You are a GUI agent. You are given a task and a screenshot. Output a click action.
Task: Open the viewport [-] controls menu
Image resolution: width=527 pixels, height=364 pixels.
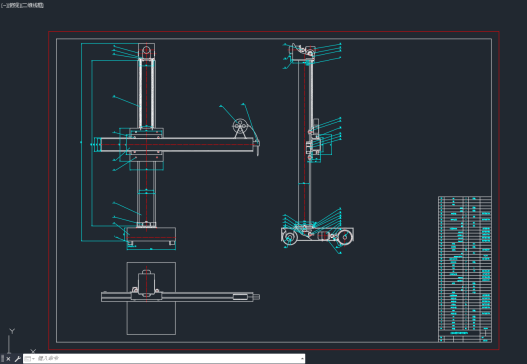coord(3,5)
